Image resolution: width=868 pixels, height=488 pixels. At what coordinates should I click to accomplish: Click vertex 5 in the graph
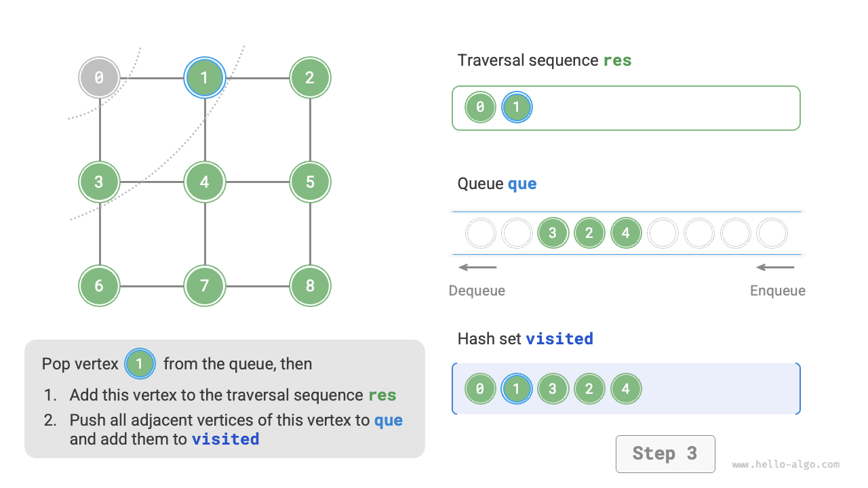click(x=310, y=182)
